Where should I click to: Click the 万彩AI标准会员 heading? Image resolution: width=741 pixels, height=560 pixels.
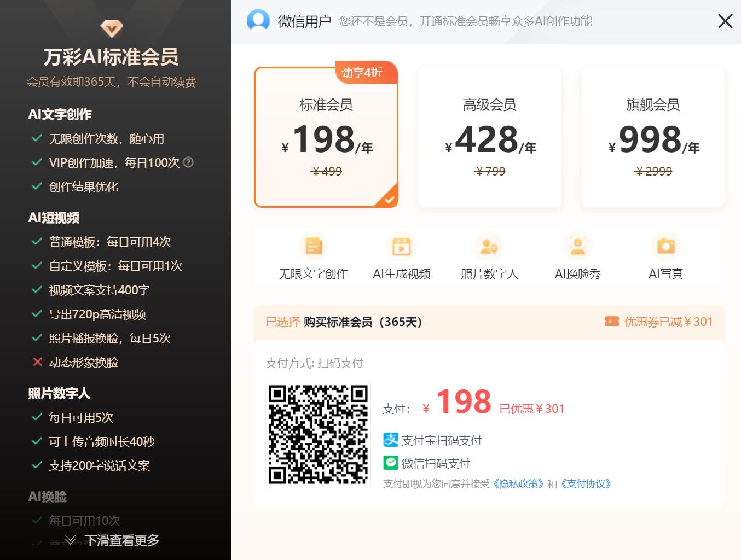111,57
